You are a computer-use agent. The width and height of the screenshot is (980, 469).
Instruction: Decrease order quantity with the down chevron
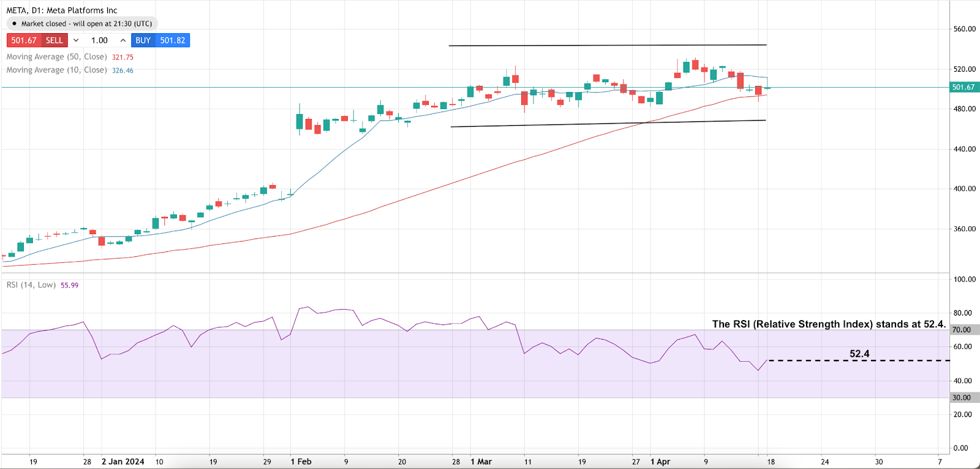tap(76, 40)
